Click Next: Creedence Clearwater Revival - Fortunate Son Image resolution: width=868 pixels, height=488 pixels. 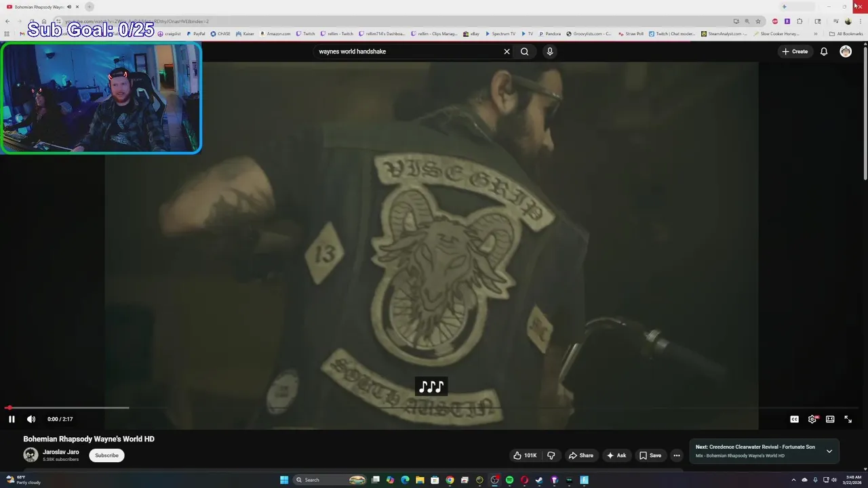pyautogui.click(x=755, y=447)
